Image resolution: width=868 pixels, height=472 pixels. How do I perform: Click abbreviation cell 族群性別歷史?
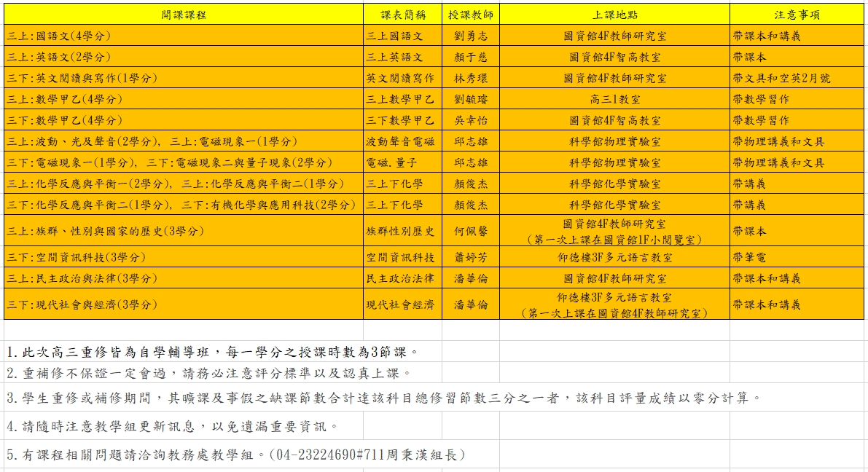coord(402,231)
